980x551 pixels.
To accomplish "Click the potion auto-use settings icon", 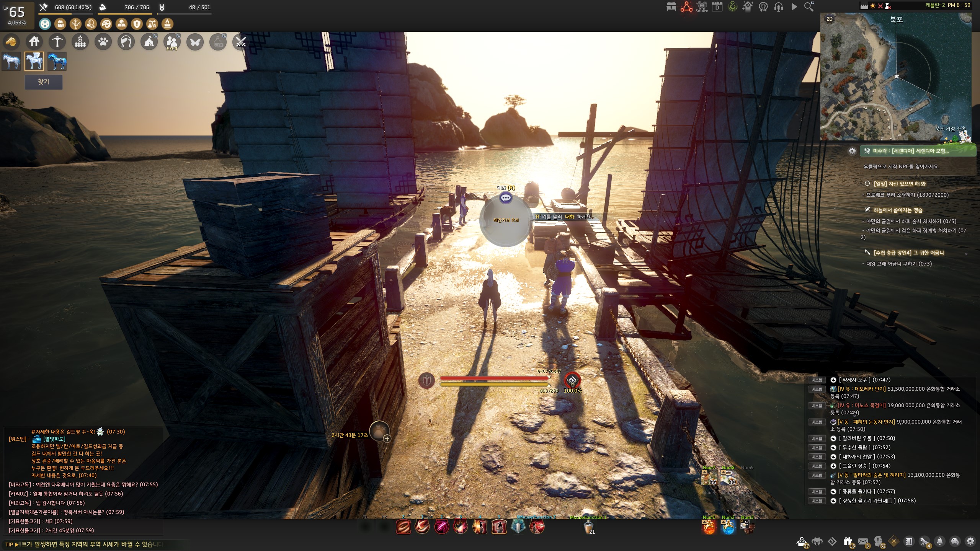I will [x=218, y=41].
